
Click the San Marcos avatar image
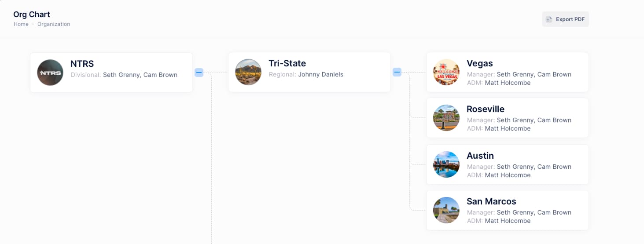(x=446, y=210)
